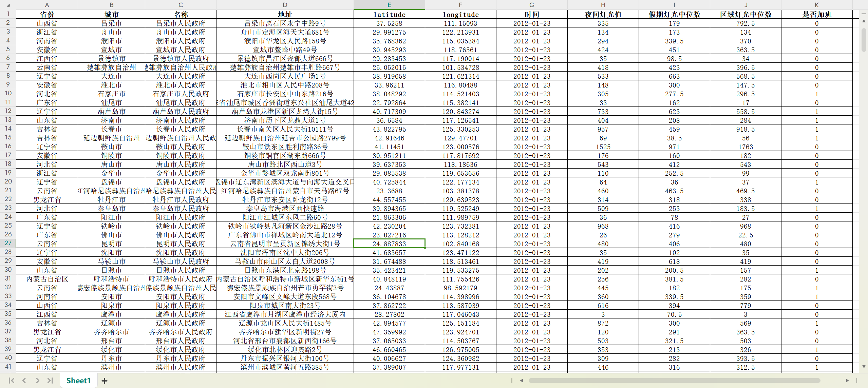Open the Sheet1 tab
The width and height of the screenshot is (868, 388).
(79, 381)
